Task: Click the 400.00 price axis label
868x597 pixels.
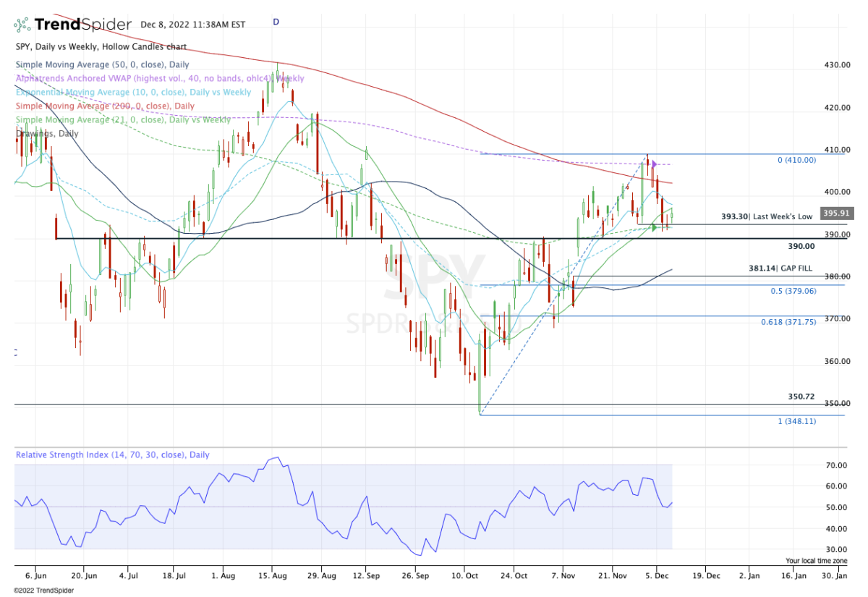Action: coord(836,192)
